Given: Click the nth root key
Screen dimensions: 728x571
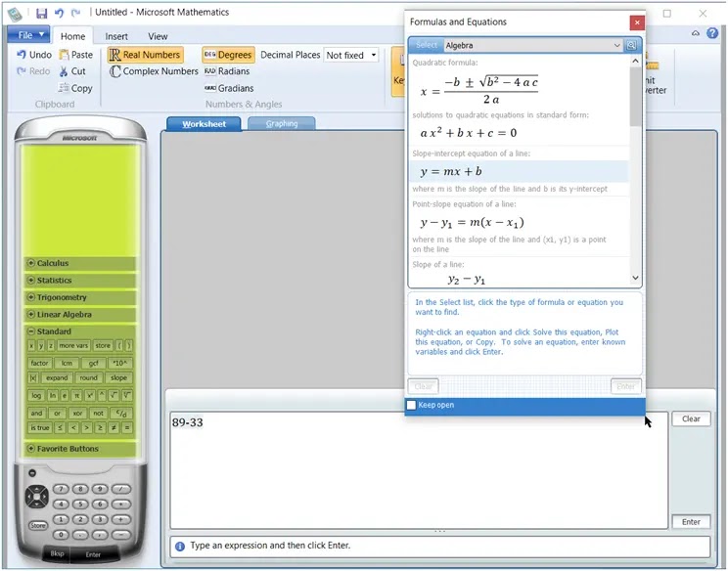Looking at the screenshot, I should point(127,396).
